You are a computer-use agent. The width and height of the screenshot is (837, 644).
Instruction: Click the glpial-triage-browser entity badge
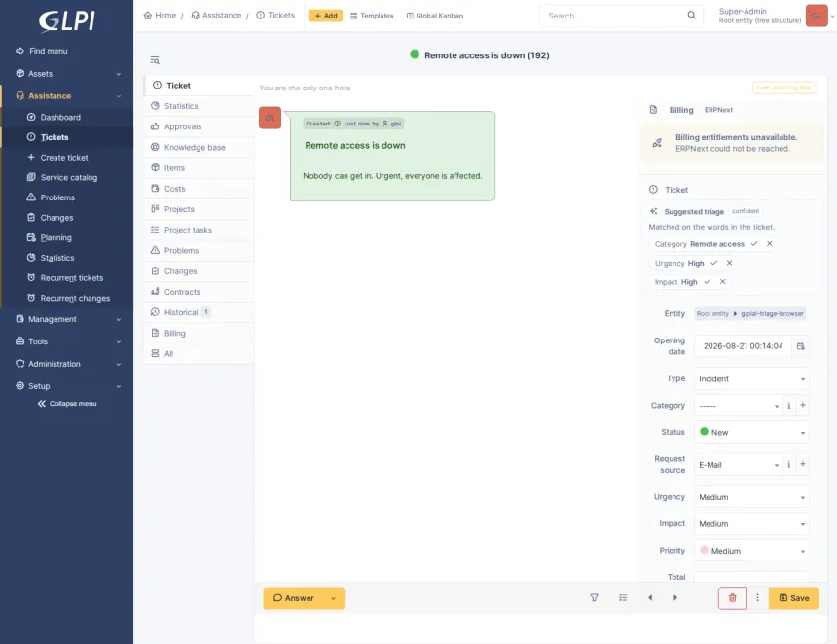(x=772, y=313)
